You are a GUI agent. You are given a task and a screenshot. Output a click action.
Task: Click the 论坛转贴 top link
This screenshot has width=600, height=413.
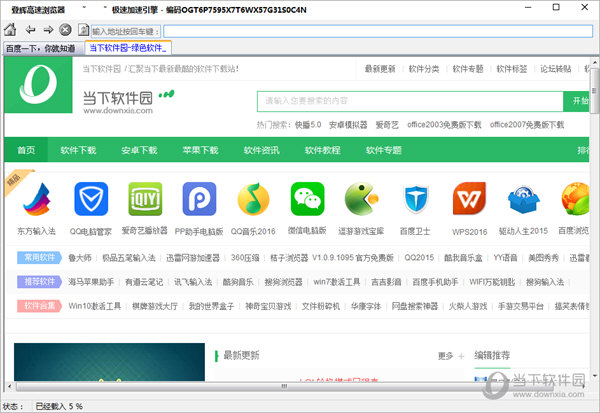pyautogui.click(x=556, y=69)
